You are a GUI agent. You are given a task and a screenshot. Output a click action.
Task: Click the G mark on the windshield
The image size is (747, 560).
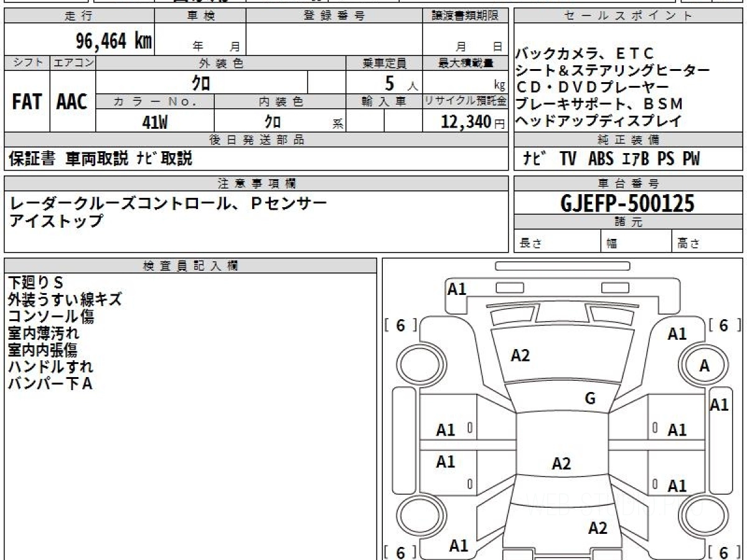[590, 399]
